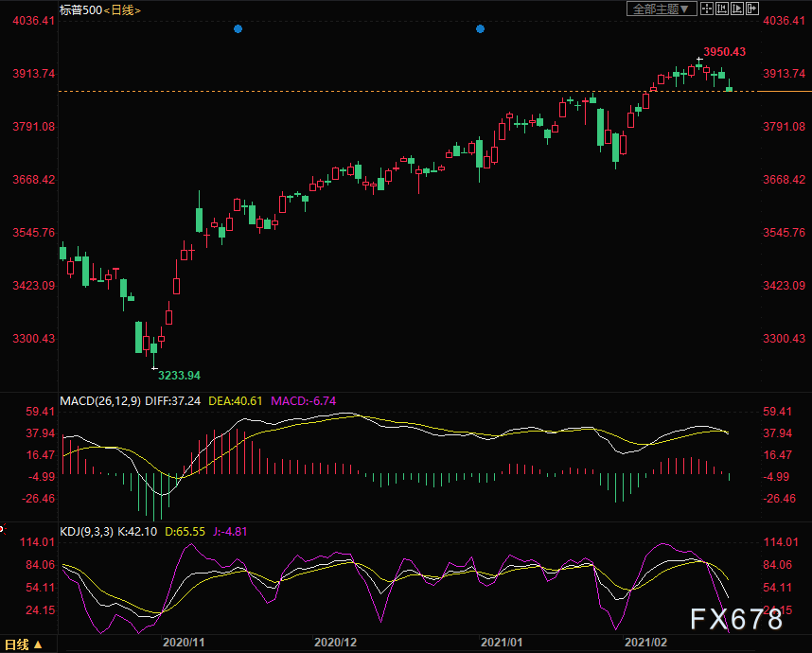This screenshot has width=812, height=653.
Task: Click the axis play-forward icon
Action: [737, 9]
